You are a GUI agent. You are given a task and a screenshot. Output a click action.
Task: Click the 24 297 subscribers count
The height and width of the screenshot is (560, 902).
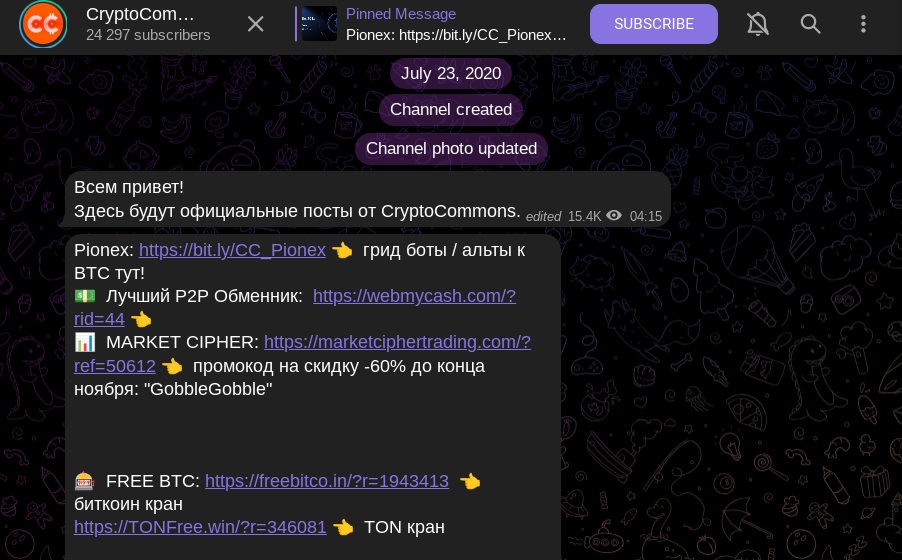click(x=148, y=35)
